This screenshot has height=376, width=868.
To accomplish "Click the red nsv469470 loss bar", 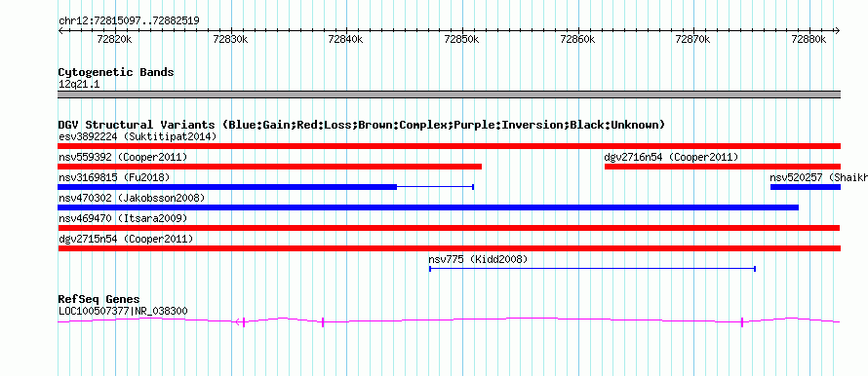I will 449,228.
